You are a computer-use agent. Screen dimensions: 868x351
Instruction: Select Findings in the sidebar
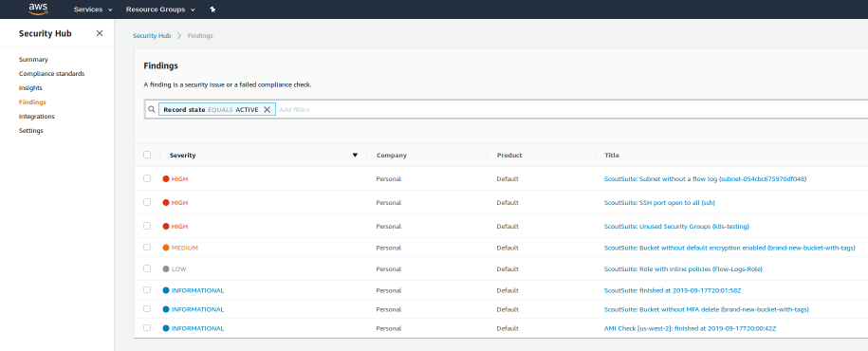32,102
